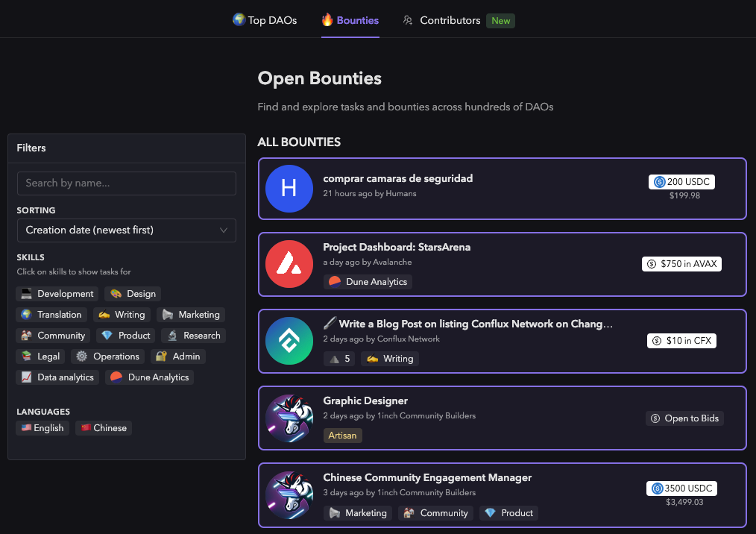This screenshot has width=756, height=534.
Task: Click the Humans blue H avatar
Action: click(x=289, y=189)
